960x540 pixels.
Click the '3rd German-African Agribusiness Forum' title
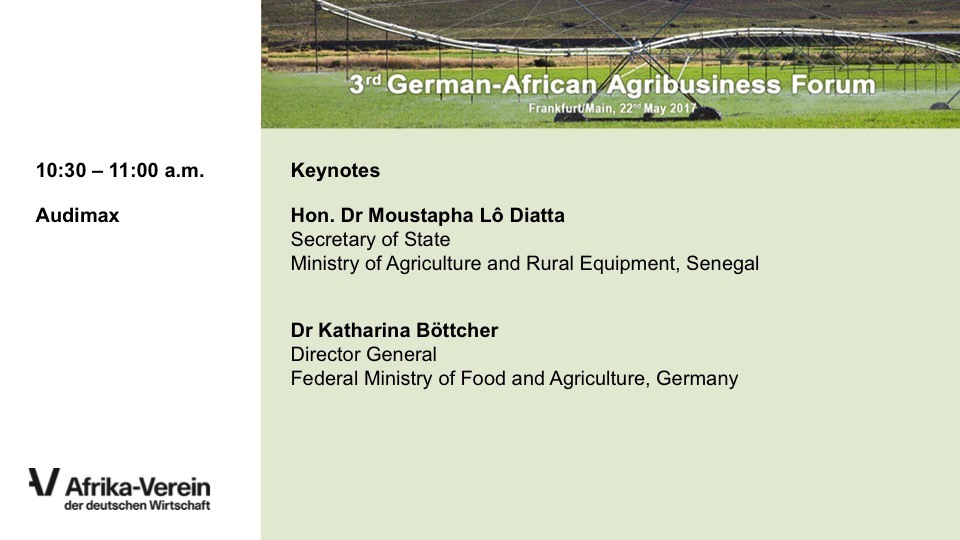tap(612, 85)
